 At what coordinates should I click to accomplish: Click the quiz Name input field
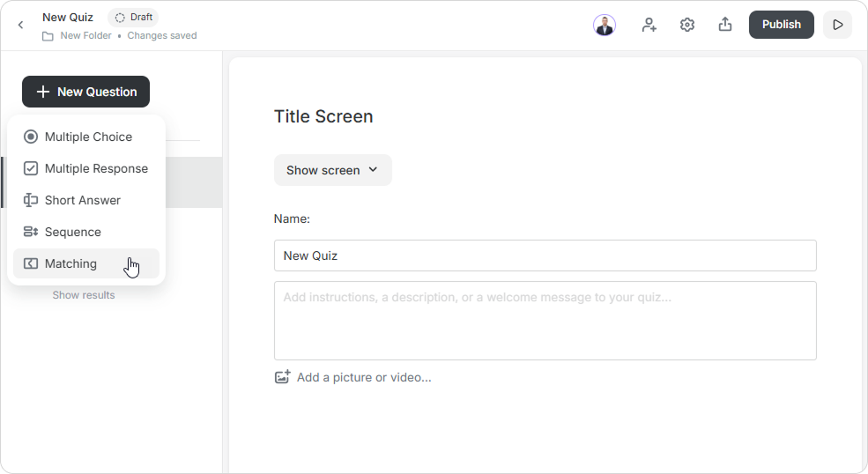545,256
